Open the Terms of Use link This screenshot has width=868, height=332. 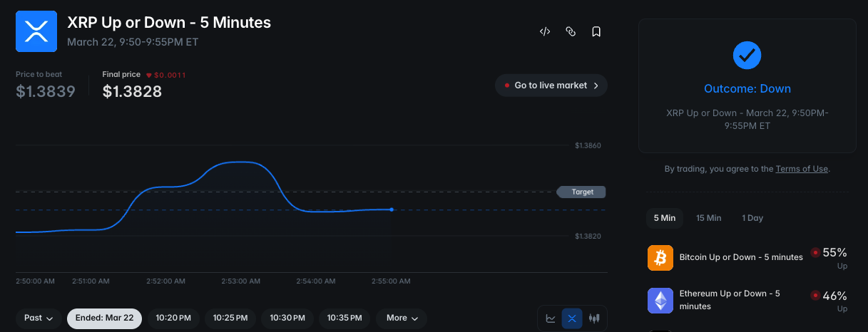[802, 169]
